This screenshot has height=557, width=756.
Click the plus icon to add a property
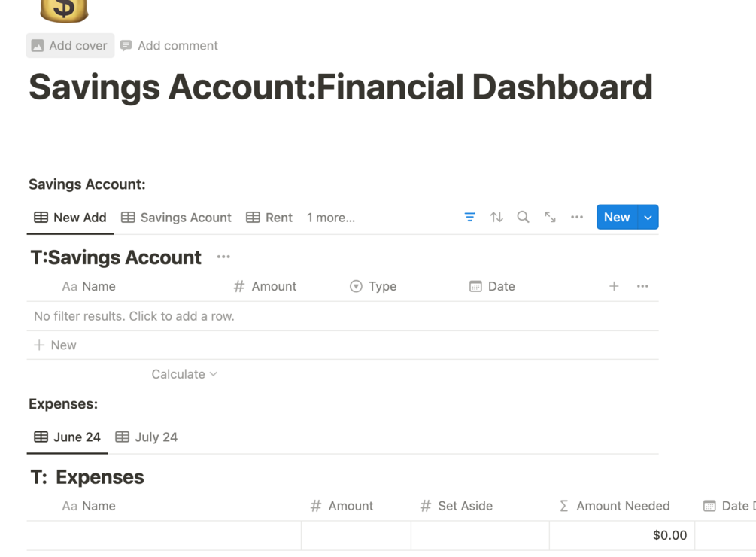click(614, 286)
